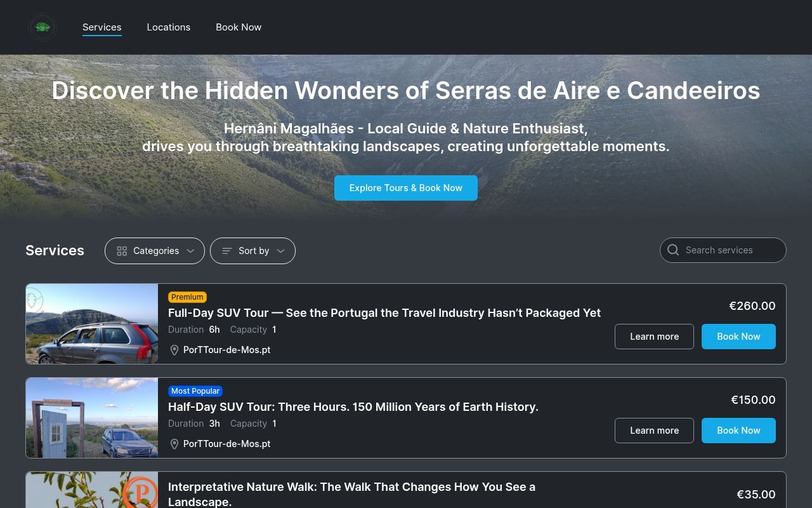The width and height of the screenshot is (812, 508).
Task: Click location pin icon on Half-Day SUV Tour
Action: [x=174, y=444]
